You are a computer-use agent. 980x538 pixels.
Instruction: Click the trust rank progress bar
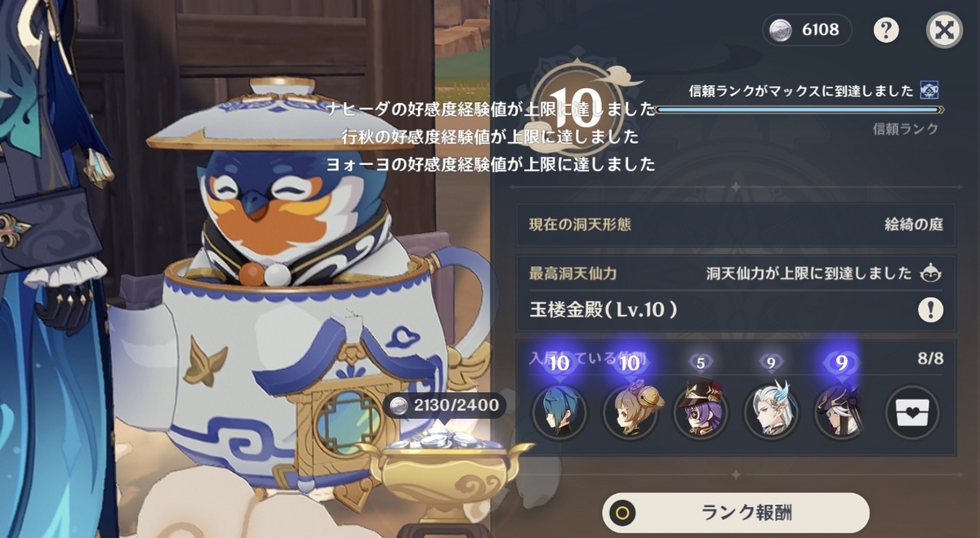coord(799,109)
